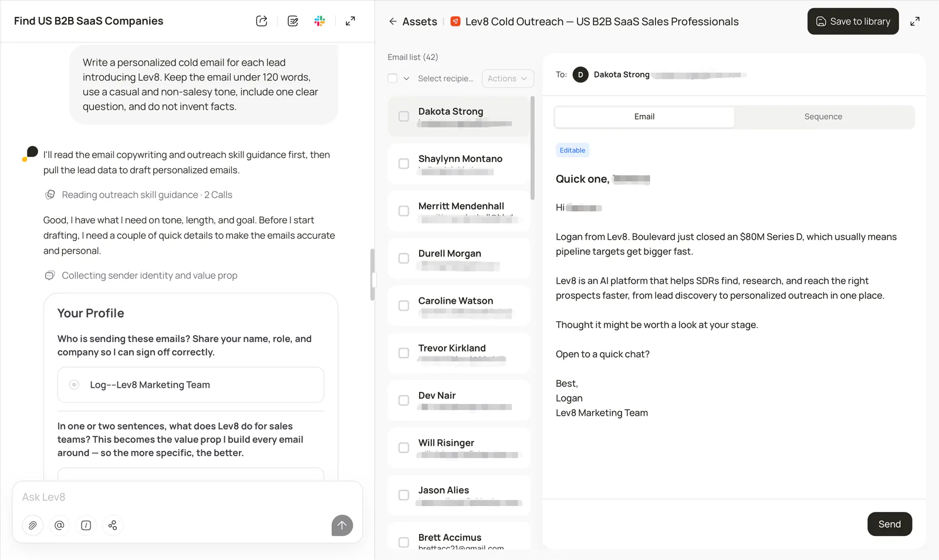Open Reading outreach skill guidance calls
Screen dimensions: 939x560
(147, 195)
